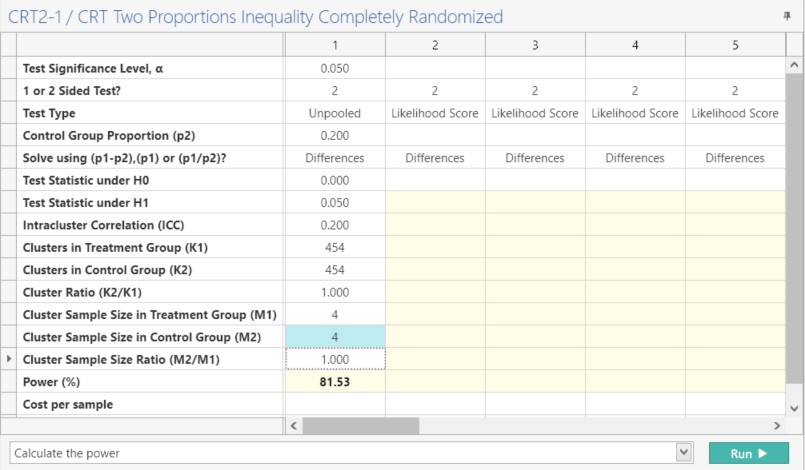Screen dimensions: 805x470
Task: Open the Test Type 'Likelihood Score' cell in column 5
Action: pos(735,113)
